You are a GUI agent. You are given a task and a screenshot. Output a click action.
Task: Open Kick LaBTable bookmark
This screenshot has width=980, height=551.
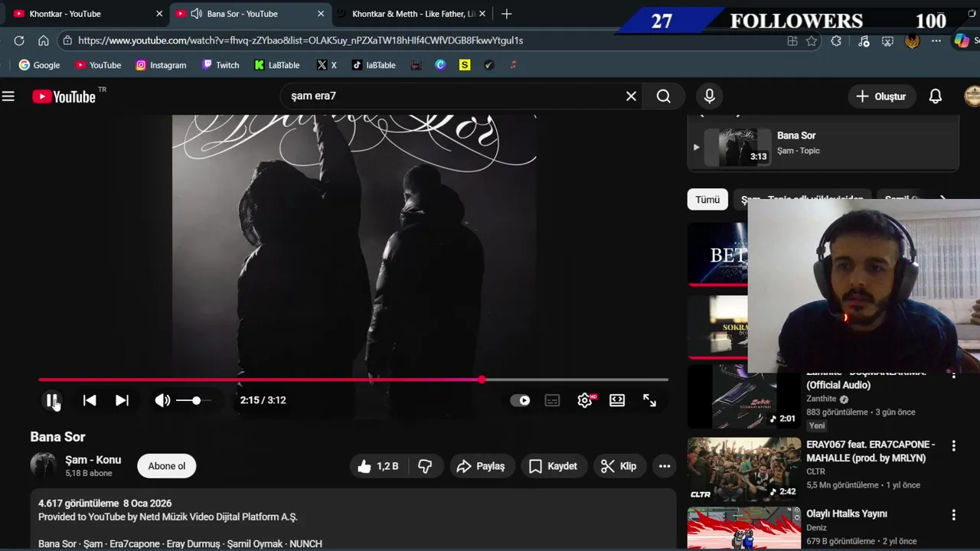pos(277,65)
